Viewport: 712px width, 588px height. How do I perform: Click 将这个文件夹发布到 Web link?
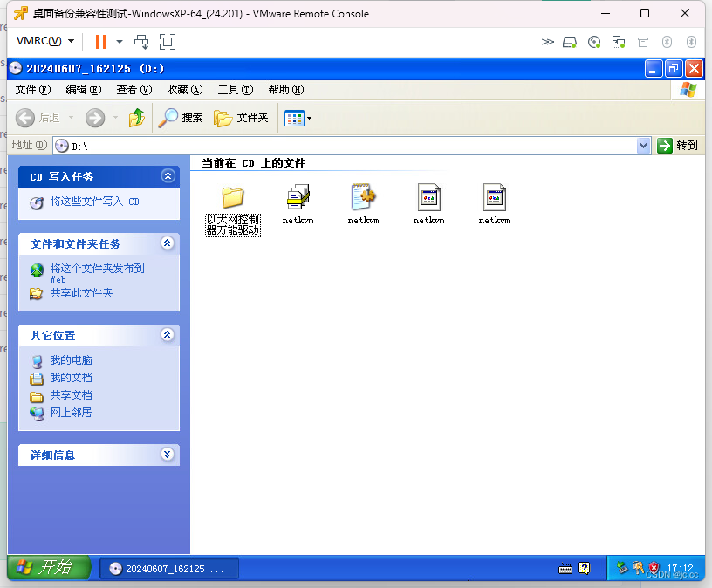point(97,273)
